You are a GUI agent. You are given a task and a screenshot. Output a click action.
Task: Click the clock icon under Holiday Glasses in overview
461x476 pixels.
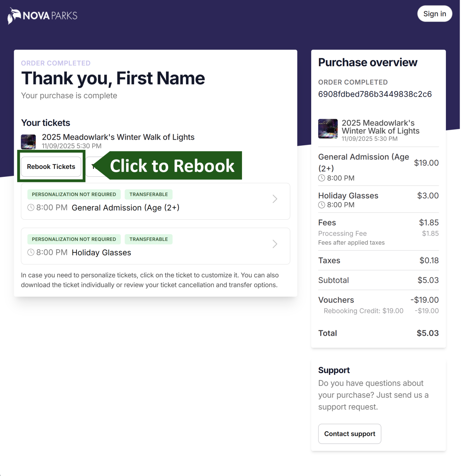click(321, 205)
